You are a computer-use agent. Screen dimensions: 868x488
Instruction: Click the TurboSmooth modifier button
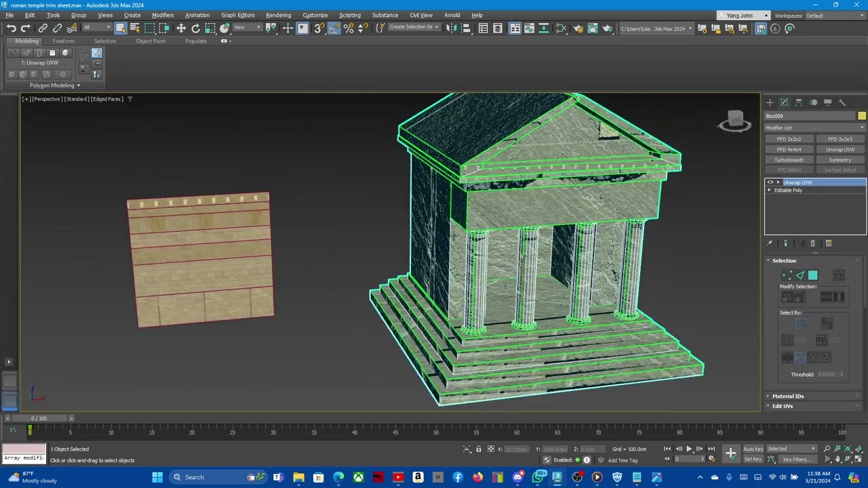coord(789,160)
